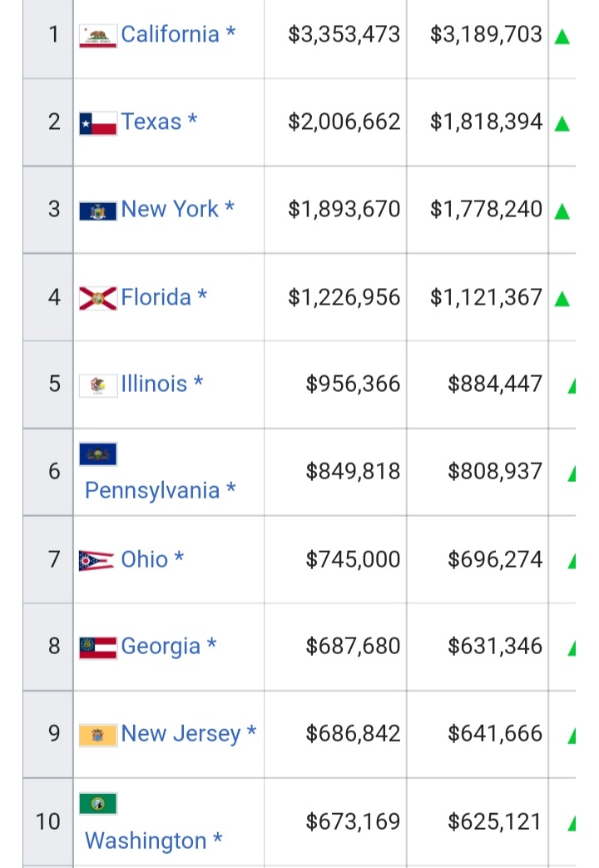The width and height of the screenshot is (599, 868).
Task: Open the New York link
Action: pos(170,209)
